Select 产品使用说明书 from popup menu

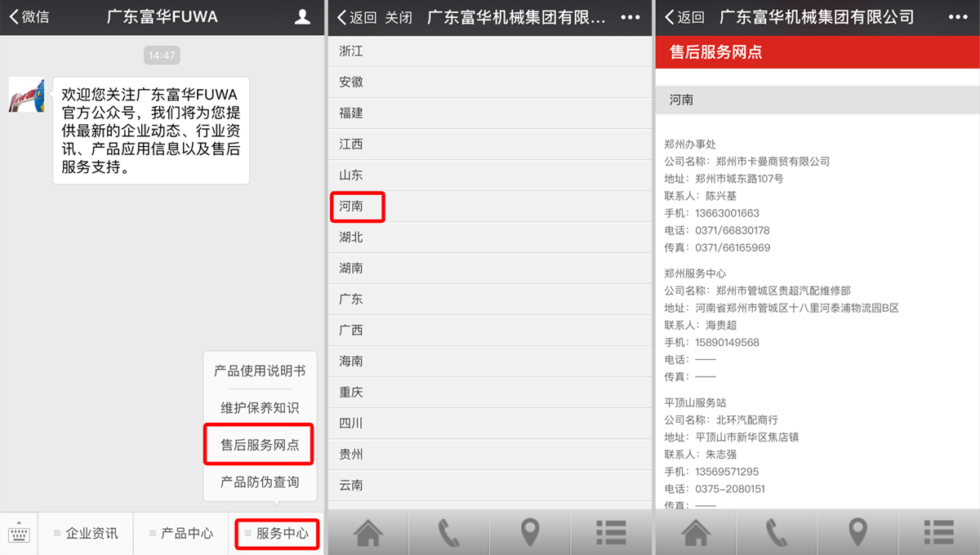(260, 371)
